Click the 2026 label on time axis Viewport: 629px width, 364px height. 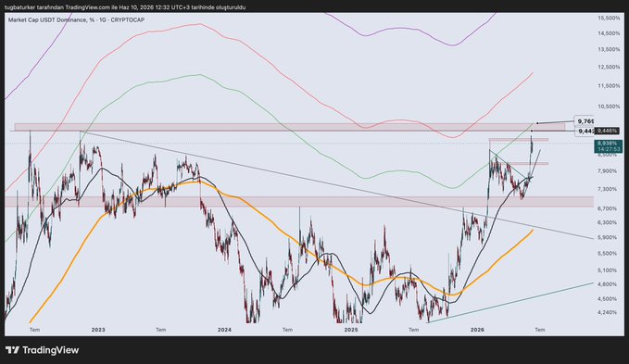[x=477, y=330]
